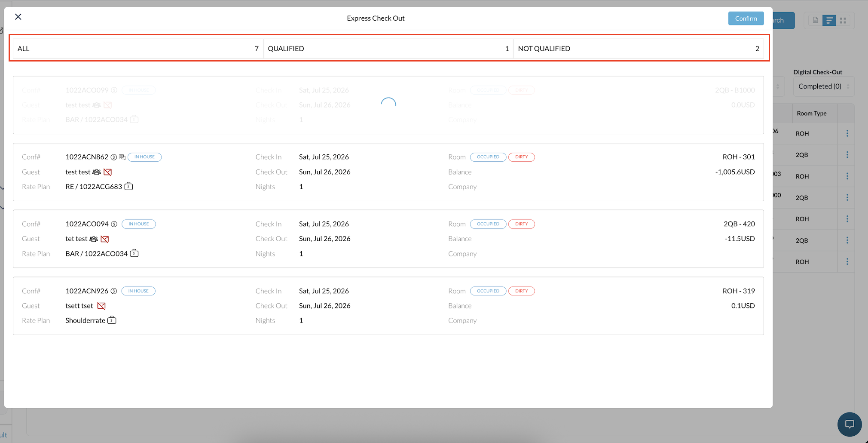Open the chat support widget

850,424
